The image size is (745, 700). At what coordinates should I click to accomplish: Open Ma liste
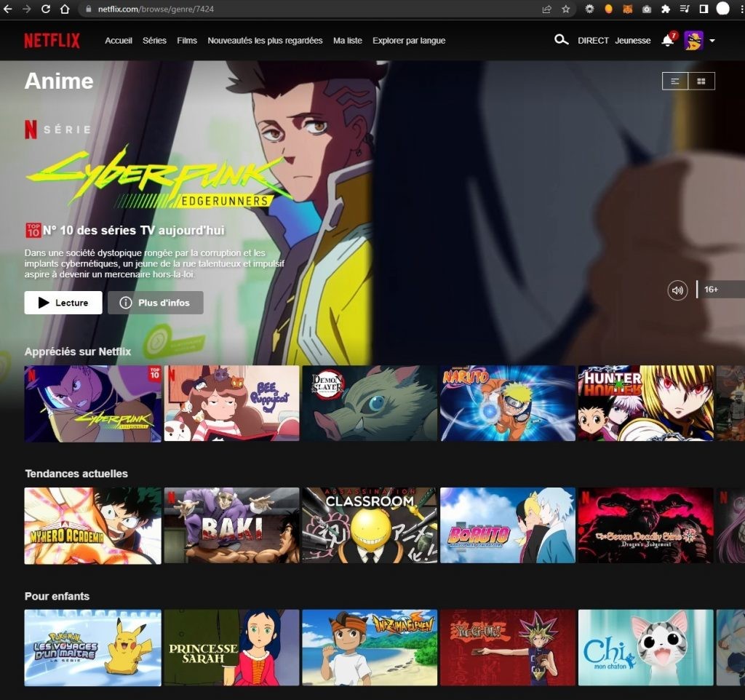[347, 41]
